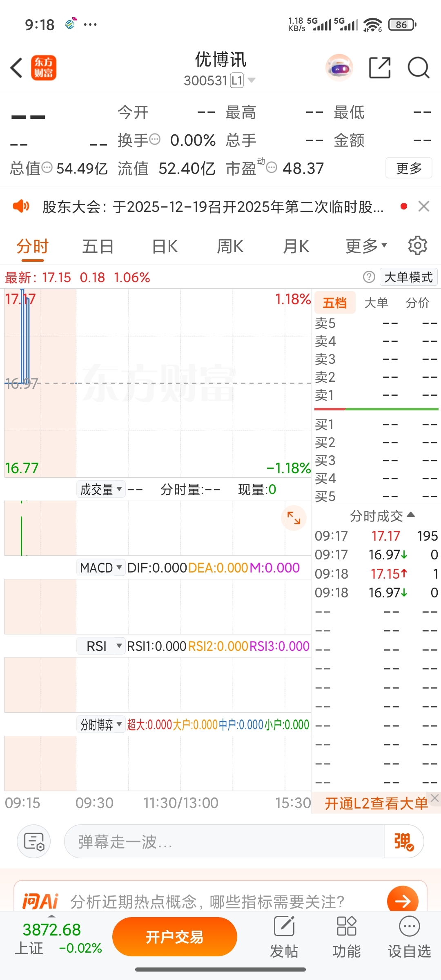The width and height of the screenshot is (441, 980).
Task: Tap the battery indicator showing 86
Action: (x=402, y=24)
